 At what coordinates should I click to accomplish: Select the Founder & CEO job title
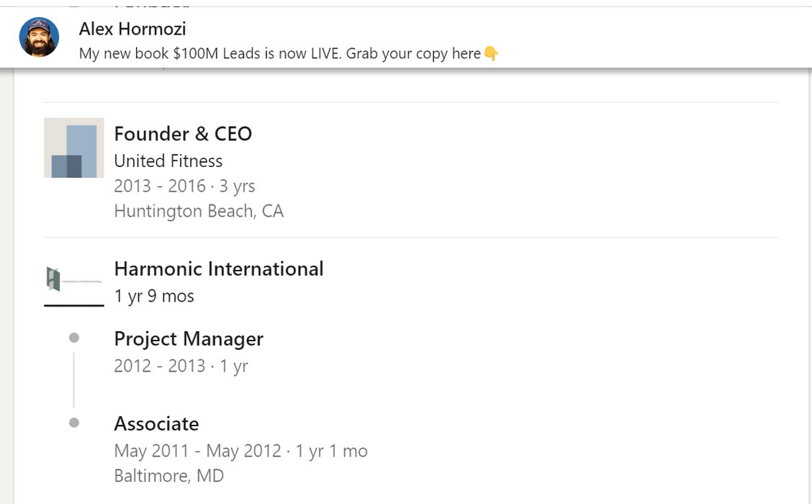(183, 134)
